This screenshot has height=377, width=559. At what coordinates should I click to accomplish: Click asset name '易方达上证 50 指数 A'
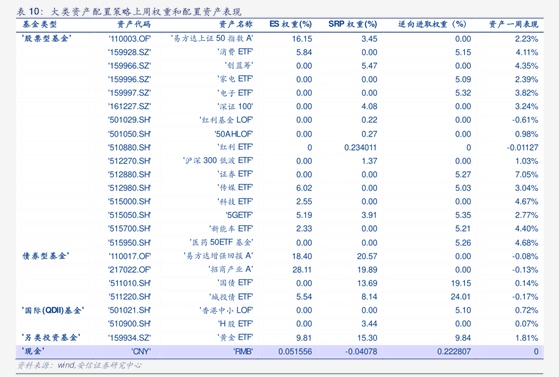click(x=212, y=38)
